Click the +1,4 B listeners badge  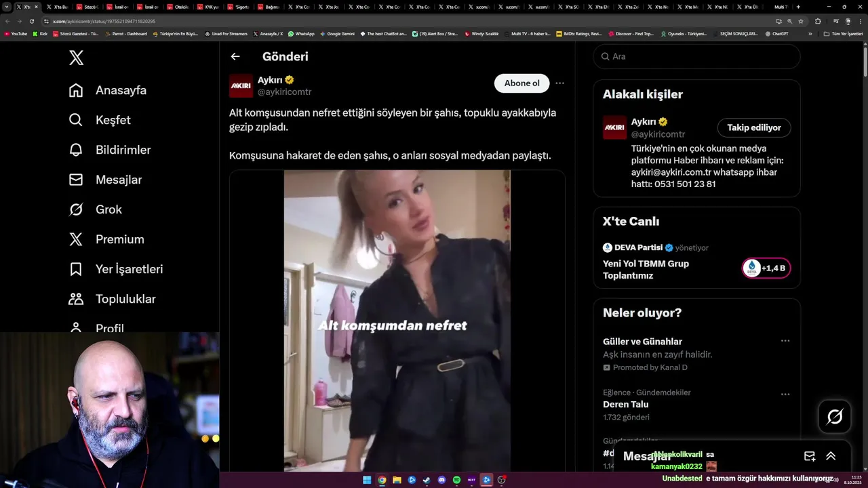[766, 268]
